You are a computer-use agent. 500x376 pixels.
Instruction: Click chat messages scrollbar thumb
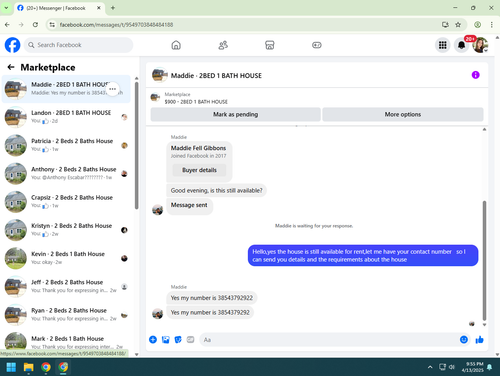coord(484,260)
